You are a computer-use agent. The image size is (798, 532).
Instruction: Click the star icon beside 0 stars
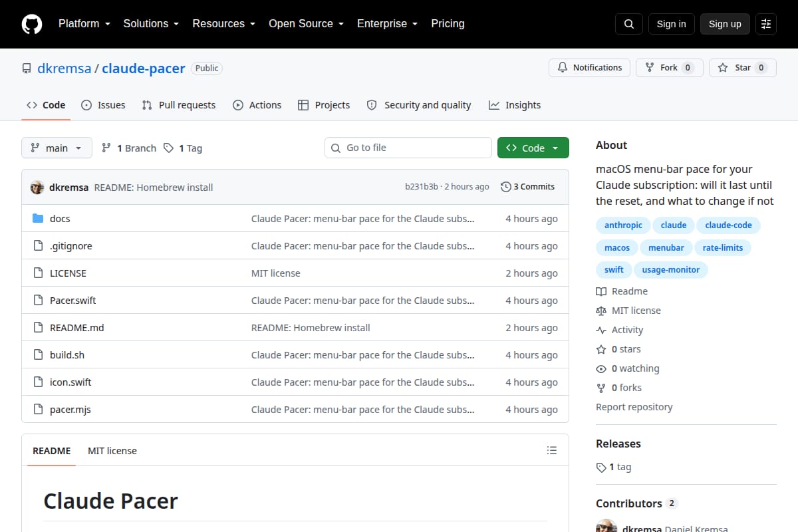(x=601, y=349)
